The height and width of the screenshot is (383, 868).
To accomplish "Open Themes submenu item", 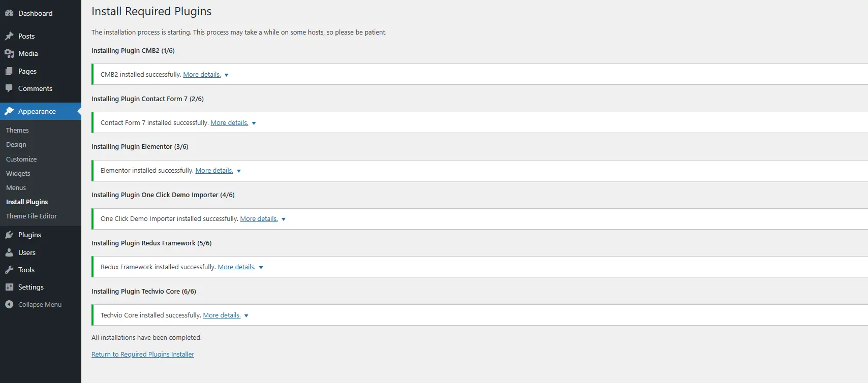I will 17,130.
